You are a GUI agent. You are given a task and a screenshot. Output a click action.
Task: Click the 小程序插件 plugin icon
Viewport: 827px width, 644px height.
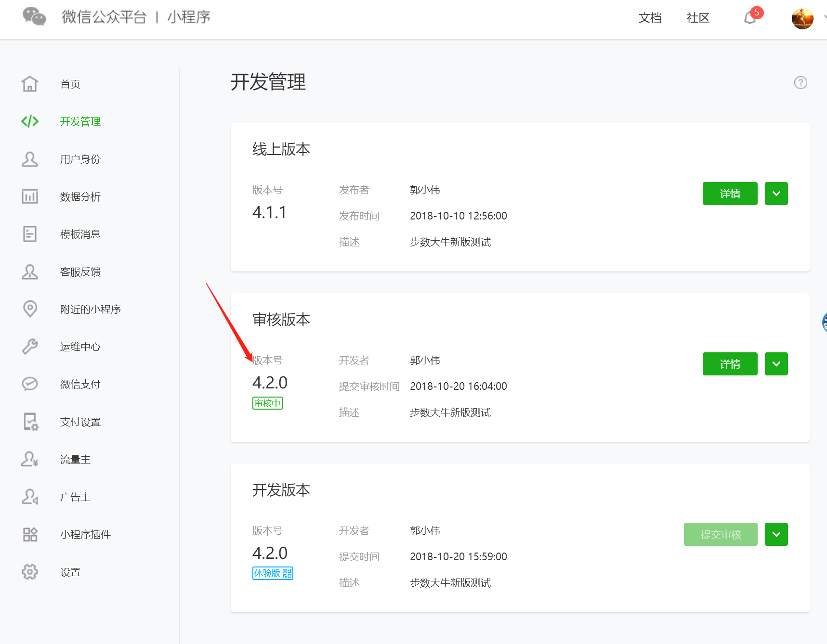tap(30, 534)
